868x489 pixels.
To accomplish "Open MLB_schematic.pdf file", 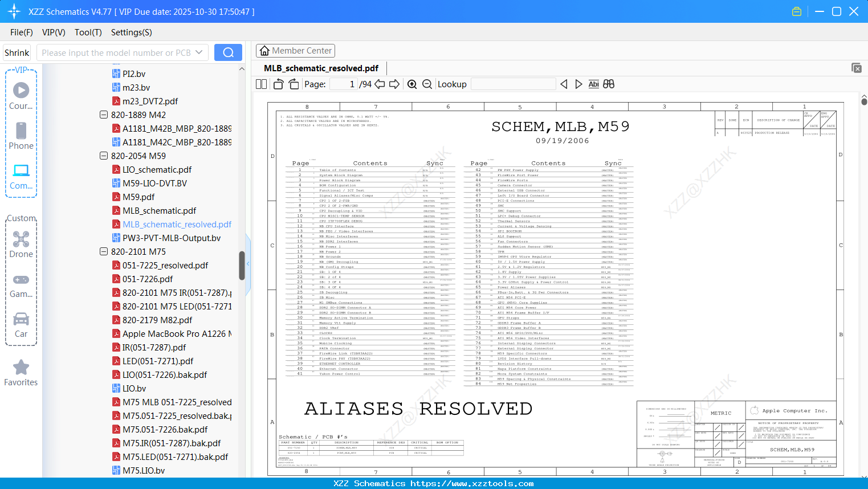I will tap(159, 210).
